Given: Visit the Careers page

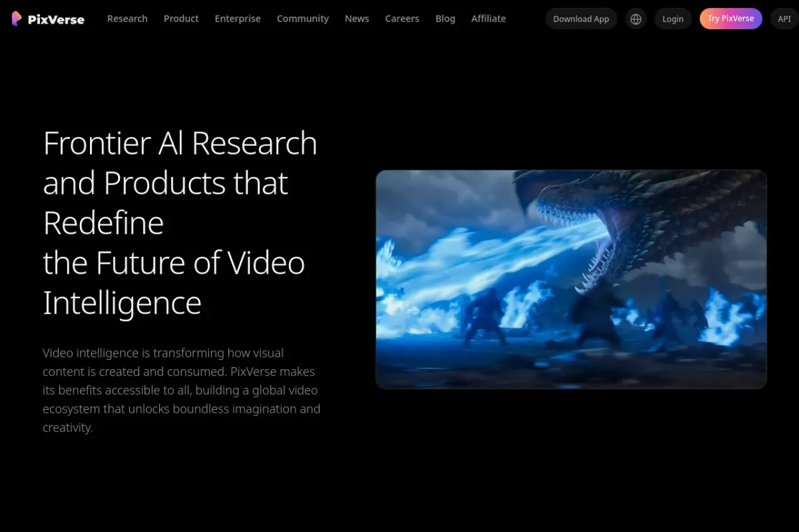Looking at the screenshot, I should pos(402,19).
